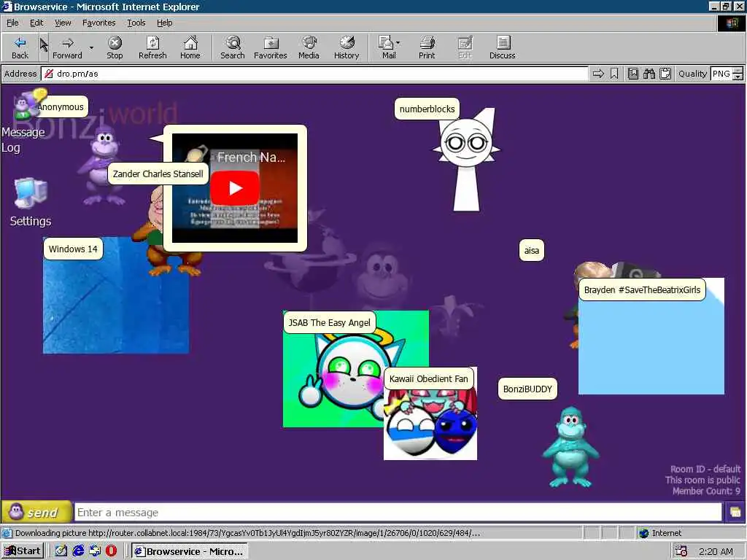Open the Forward history dropdown arrow

(x=91, y=47)
